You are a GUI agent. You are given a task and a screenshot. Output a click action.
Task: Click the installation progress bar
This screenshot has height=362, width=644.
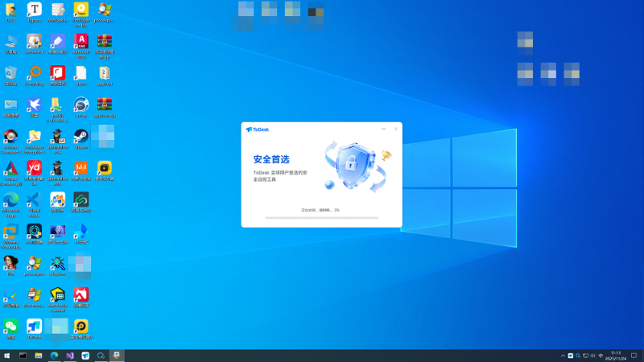[321, 217]
